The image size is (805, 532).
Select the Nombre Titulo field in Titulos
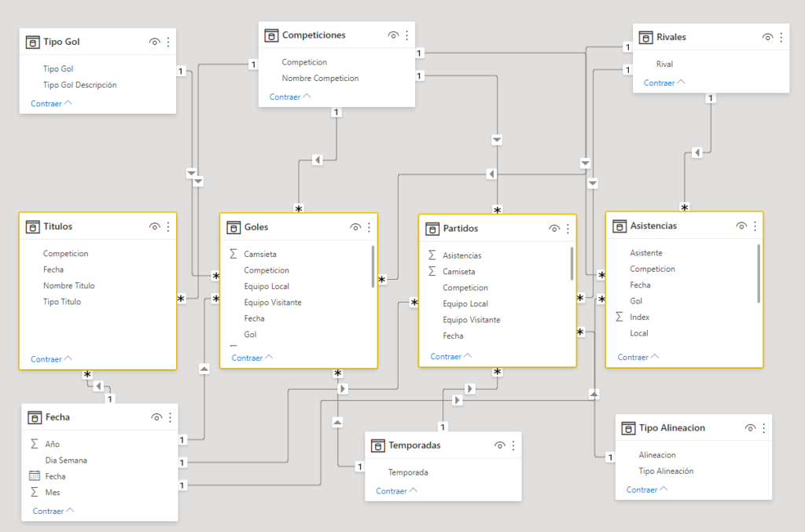point(69,285)
